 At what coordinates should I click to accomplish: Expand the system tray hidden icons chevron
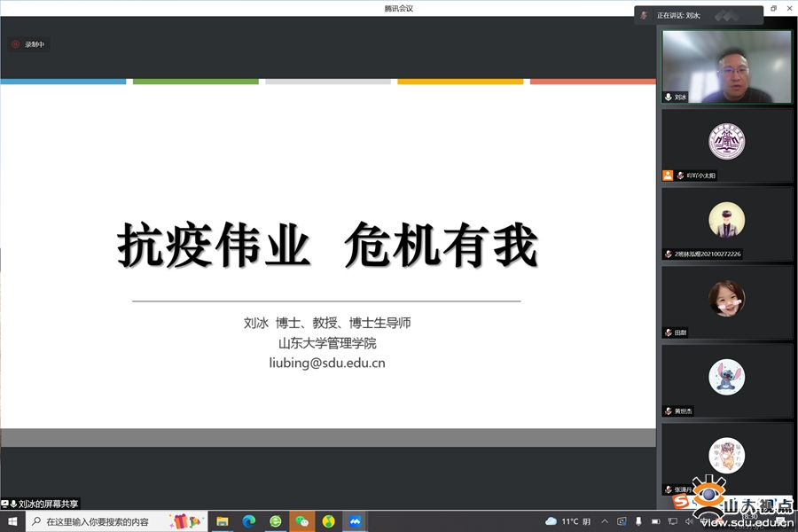point(606,521)
